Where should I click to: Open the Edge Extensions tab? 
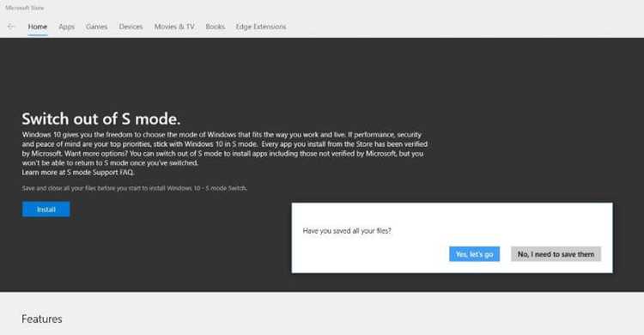261,27
